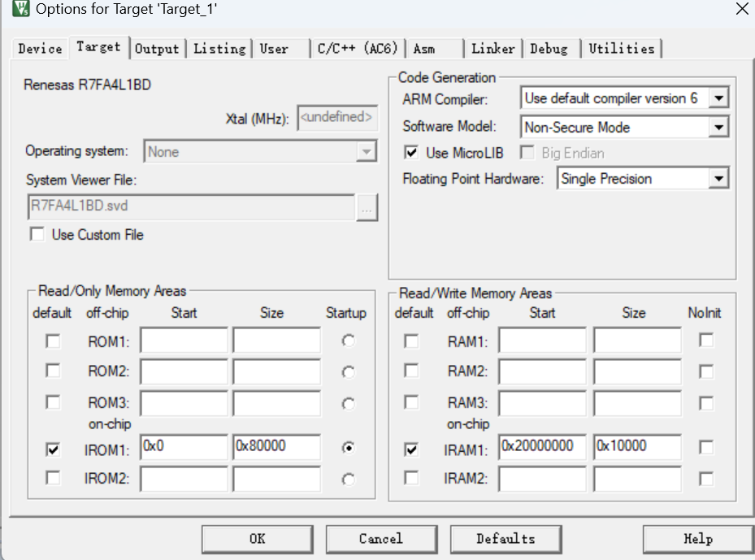Click the IROM1 Start address field
The image size is (755, 560).
click(x=184, y=447)
